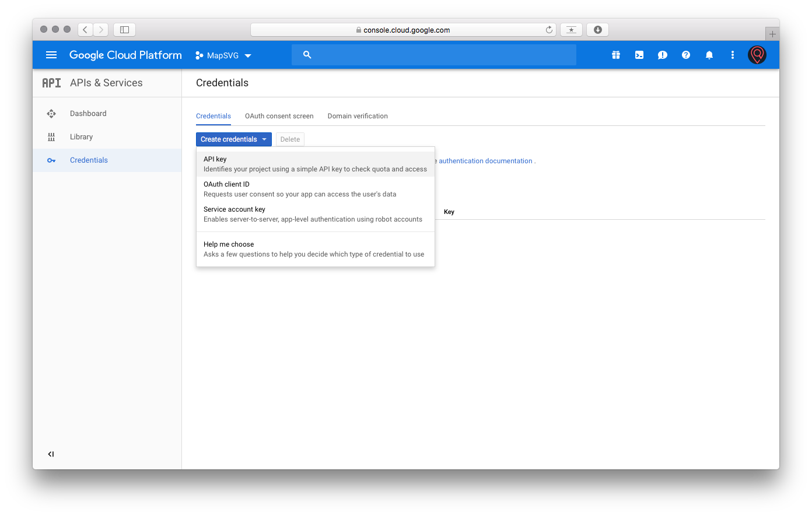This screenshot has height=516, width=812.
Task: Choose API key from the menu
Action: pos(316,164)
